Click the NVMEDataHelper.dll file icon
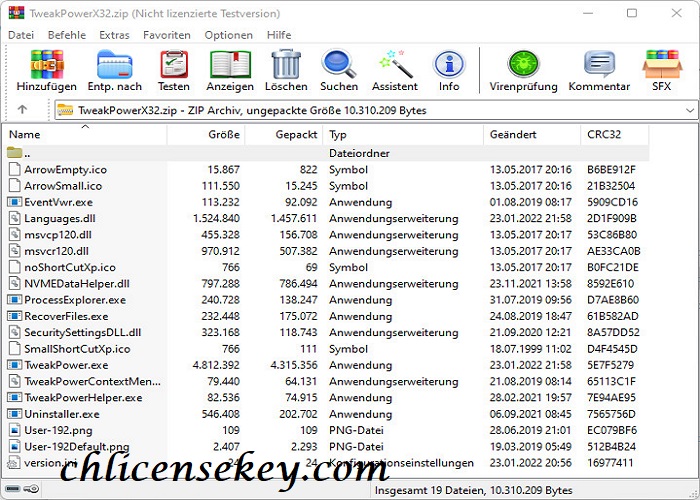700x500 pixels. point(15,283)
